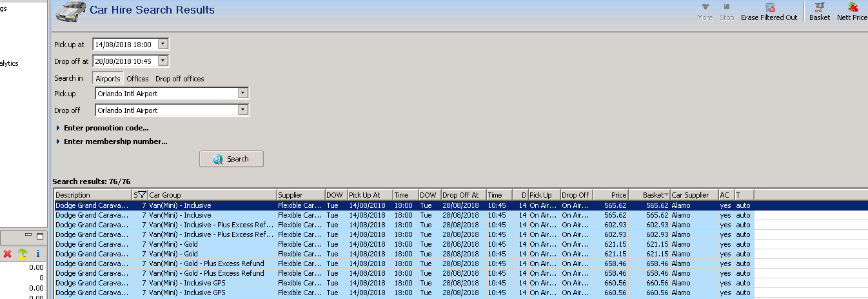Click the blue info icon
This screenshot has width=868, height=299.
point(37,254)
